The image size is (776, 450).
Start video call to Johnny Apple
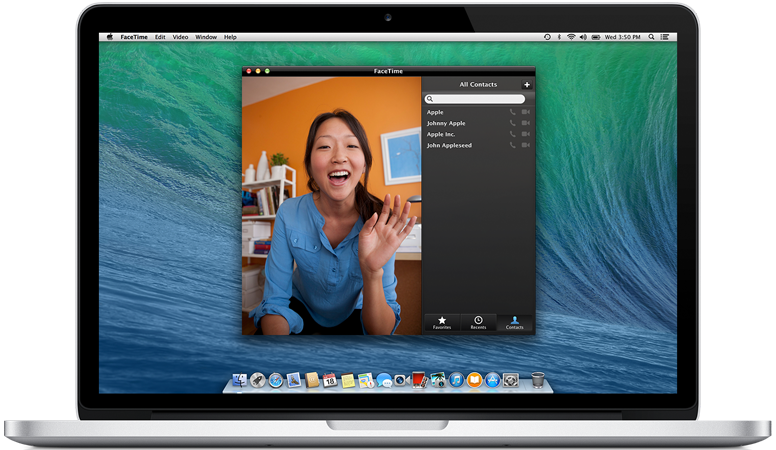526,123
